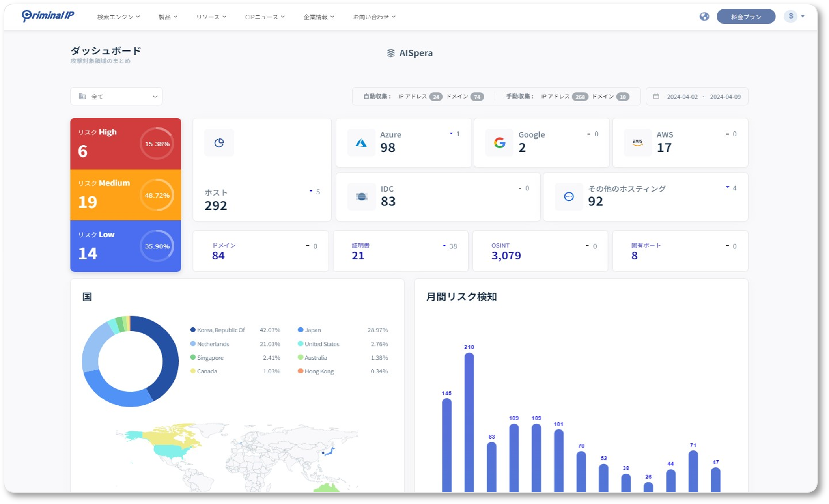Click the ダッシュボード heading

pyautogui.click(x=106, y=51)
